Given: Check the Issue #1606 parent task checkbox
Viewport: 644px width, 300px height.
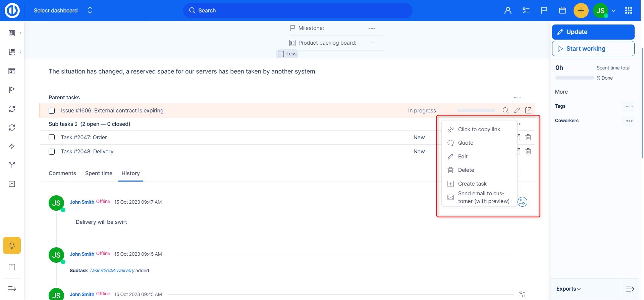Looking at the screenshot, I should coord(52,111).
